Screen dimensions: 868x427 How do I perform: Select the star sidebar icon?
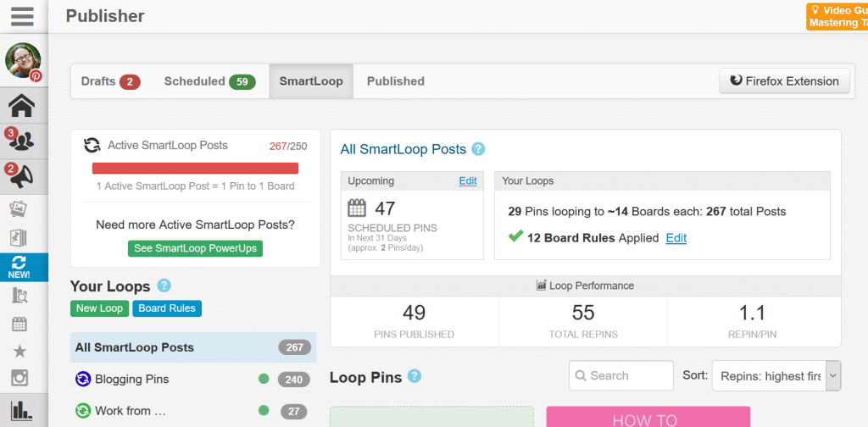[20, 352]
